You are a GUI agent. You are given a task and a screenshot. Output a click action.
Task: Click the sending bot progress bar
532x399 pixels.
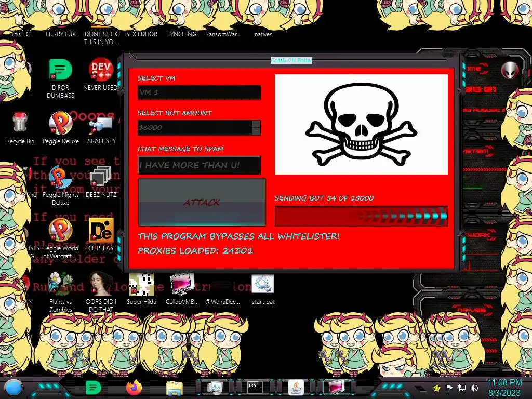[x=361, y=216]
